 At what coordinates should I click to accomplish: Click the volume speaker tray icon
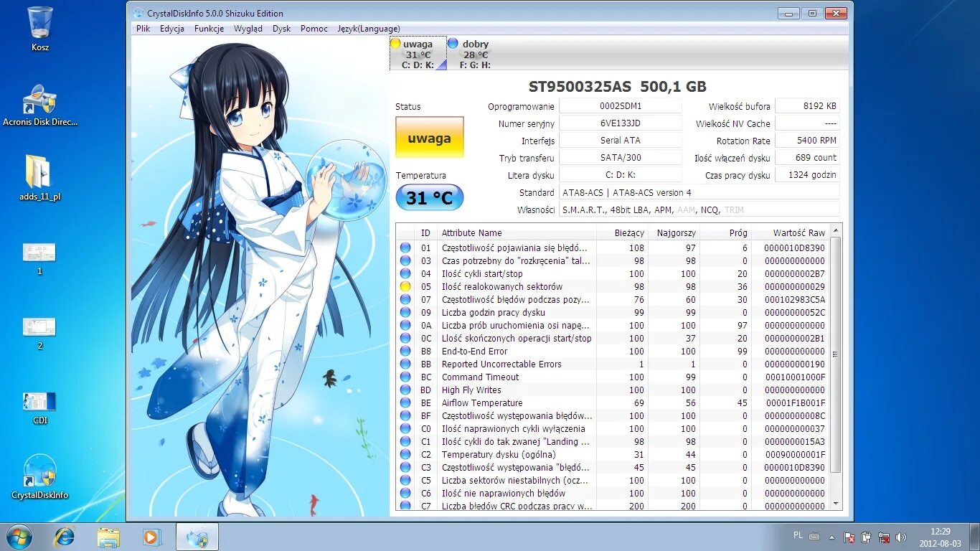pos(901,537)
